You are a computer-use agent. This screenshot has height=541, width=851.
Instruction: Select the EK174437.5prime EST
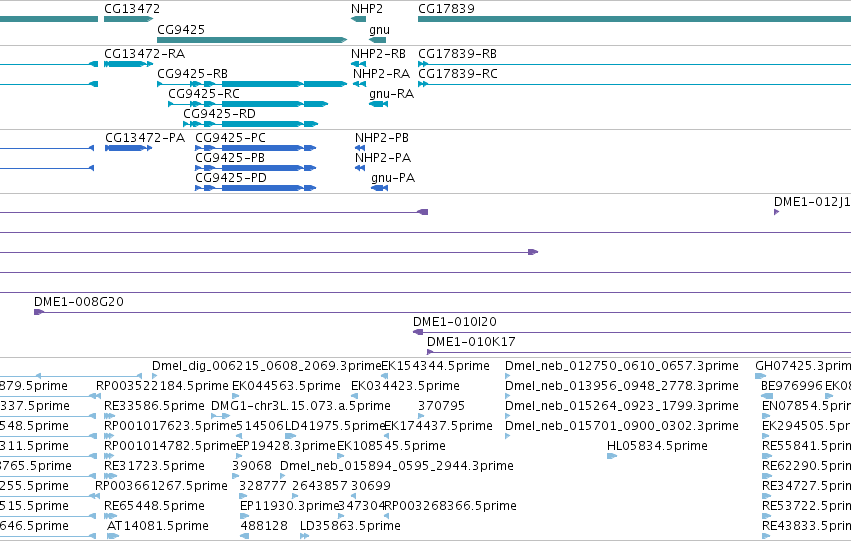coord(438,426)
